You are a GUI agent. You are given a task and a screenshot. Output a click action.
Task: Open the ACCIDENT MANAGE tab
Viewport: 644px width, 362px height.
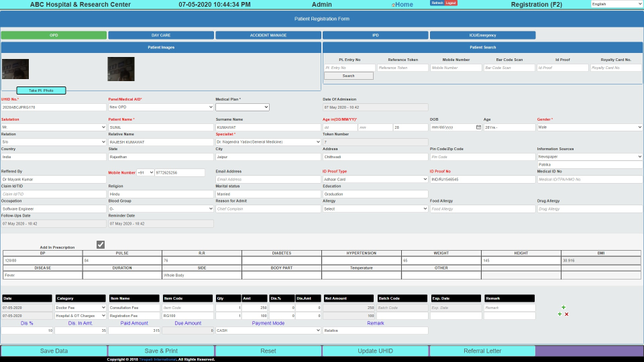(x=268, y=36)
